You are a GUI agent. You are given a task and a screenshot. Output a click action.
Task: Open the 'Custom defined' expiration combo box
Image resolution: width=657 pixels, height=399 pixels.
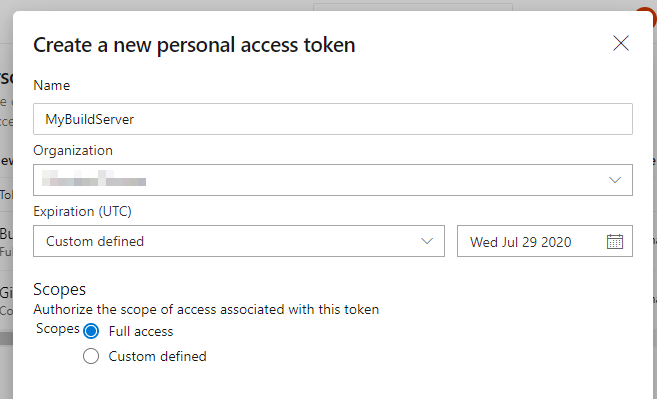pos(239,241)
